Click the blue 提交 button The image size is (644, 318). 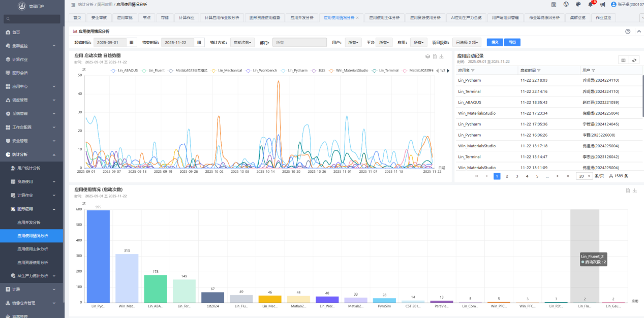(494, 42)
